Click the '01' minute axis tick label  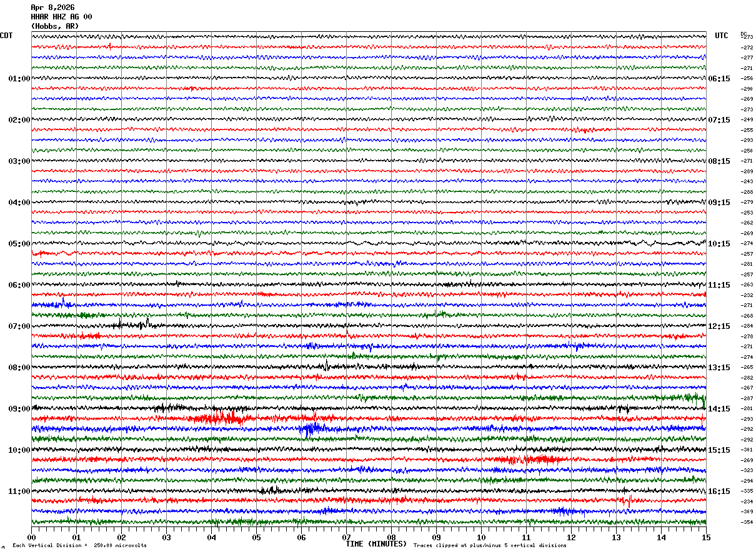click(x=76, y=537)
